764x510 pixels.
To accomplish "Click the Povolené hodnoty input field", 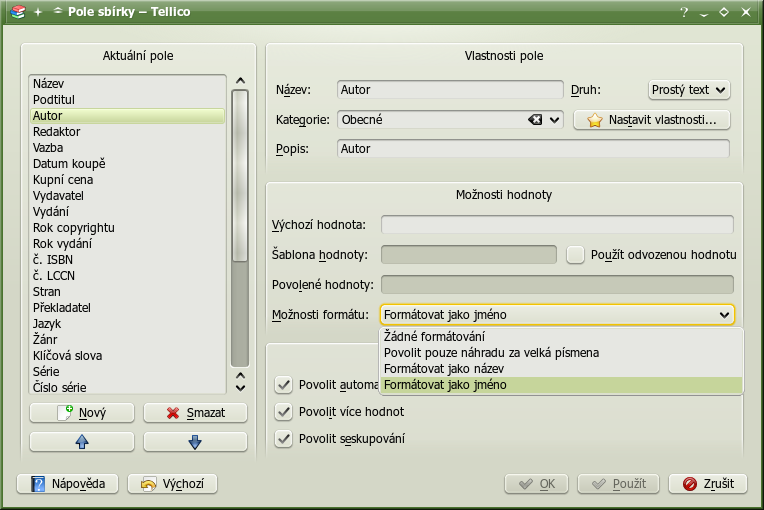I will tap(557, 284).
